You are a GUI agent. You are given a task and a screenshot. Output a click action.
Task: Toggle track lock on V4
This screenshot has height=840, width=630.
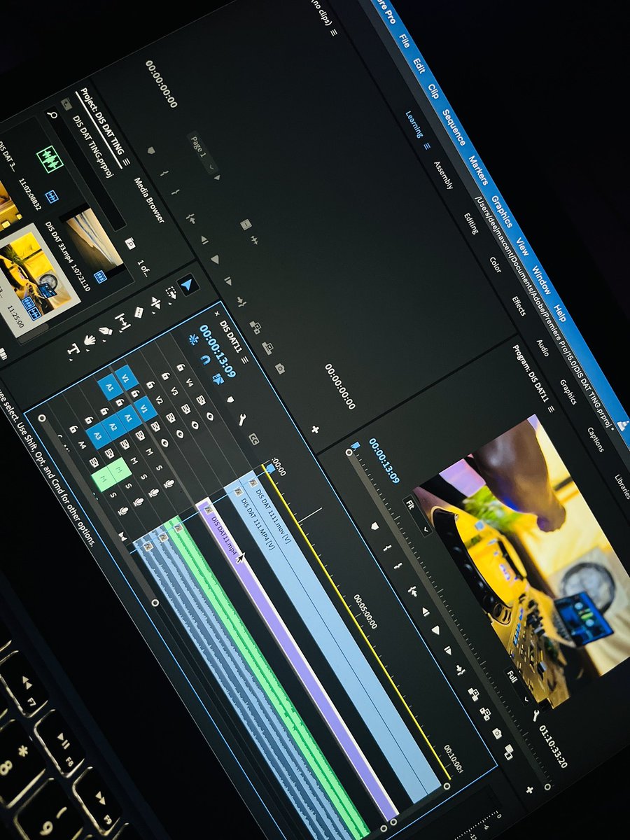pyautogui.click(x=181, y=367)
